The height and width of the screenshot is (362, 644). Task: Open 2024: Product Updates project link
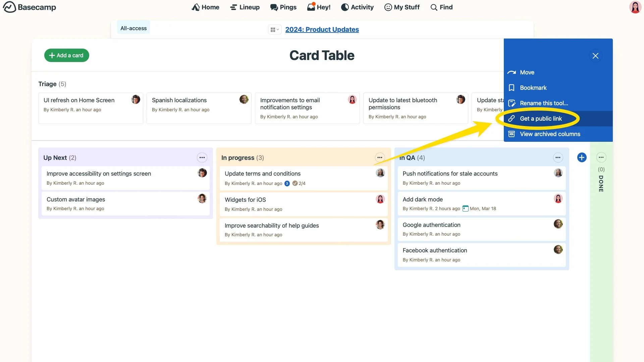[x=322, y=29]
